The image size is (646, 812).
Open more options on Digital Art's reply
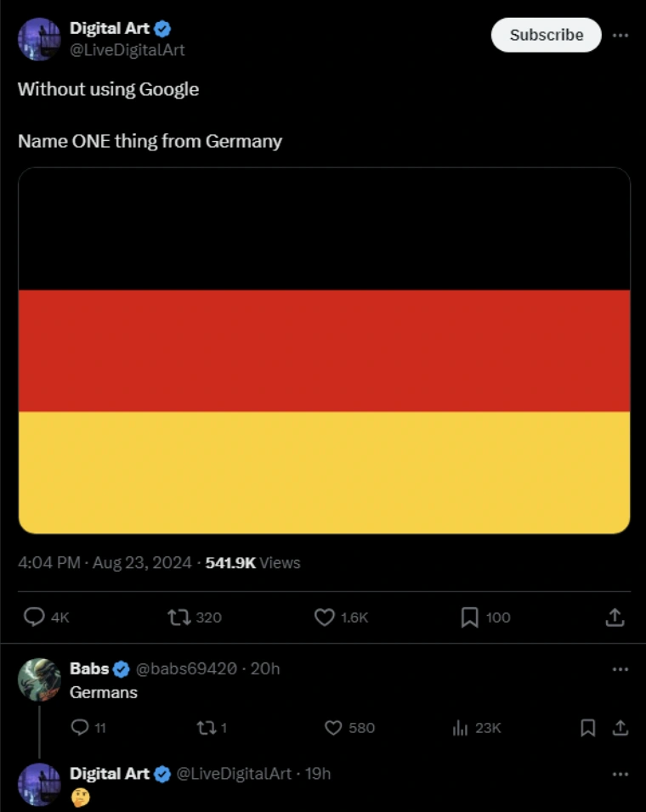[620, 774]
